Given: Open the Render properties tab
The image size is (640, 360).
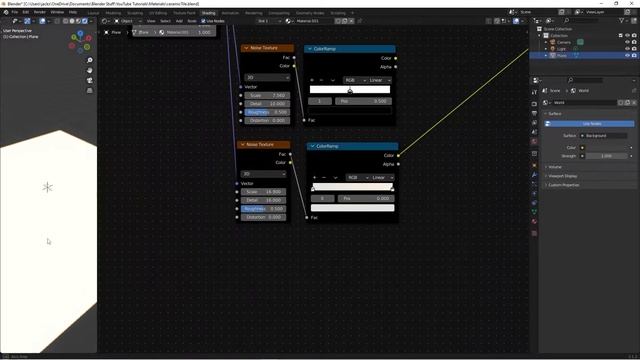Looking at the screenshot, I should [x=534, y=104].
